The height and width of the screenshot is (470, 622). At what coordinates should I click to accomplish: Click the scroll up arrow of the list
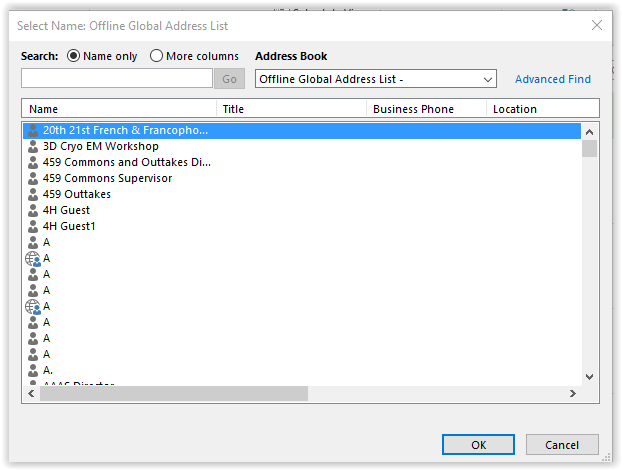(589, 132)
